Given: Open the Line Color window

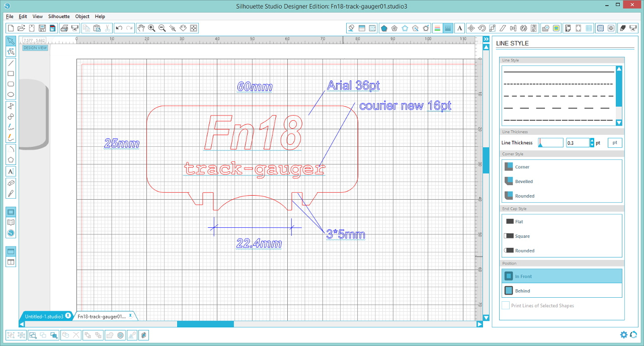Looking at the screenshot, I should [x=437, y=28].
